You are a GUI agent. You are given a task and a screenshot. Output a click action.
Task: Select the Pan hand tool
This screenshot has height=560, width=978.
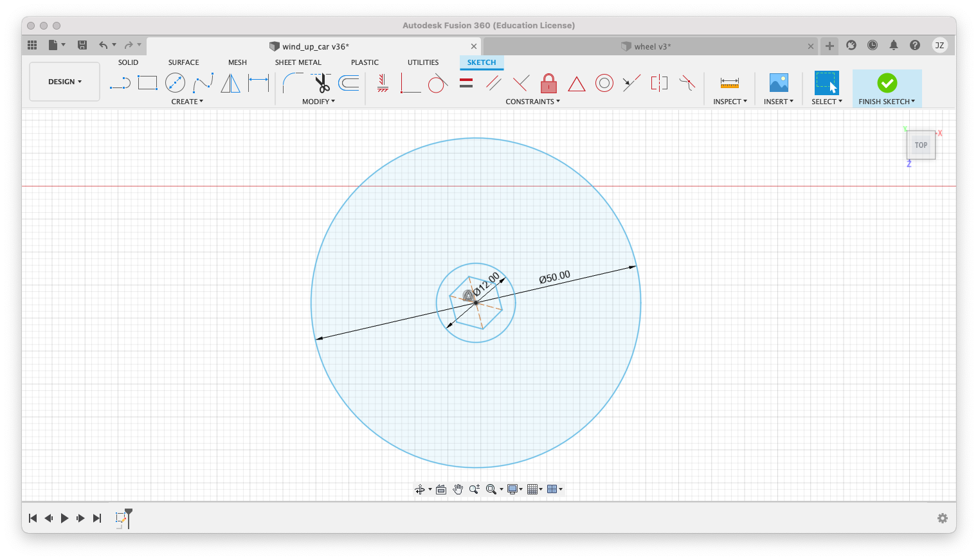(x=458, y=489)
